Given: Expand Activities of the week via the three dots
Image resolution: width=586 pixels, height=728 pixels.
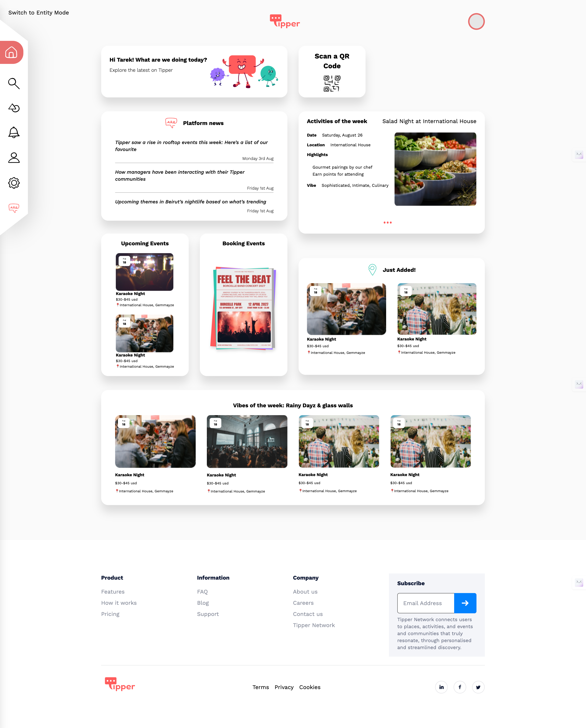Looking at the screenshot, I should (x=388, y=223).
